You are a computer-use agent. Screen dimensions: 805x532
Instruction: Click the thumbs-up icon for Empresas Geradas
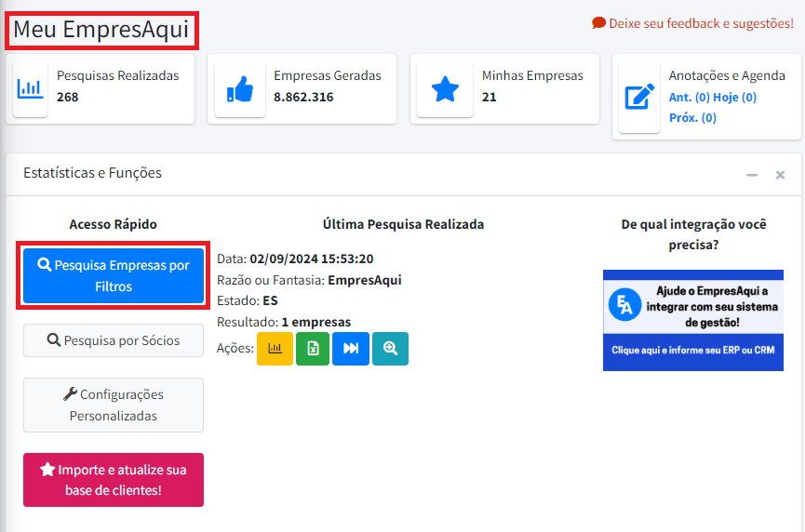[240, 90]
